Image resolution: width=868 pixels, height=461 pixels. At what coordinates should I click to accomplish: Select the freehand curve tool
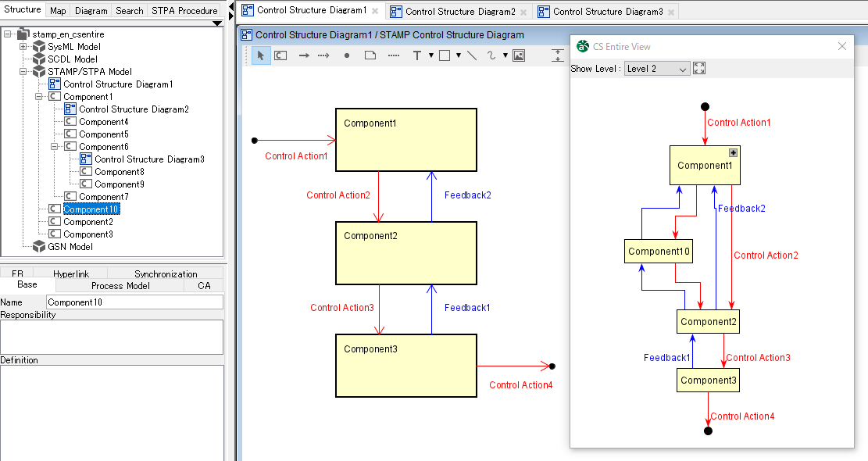491,55
